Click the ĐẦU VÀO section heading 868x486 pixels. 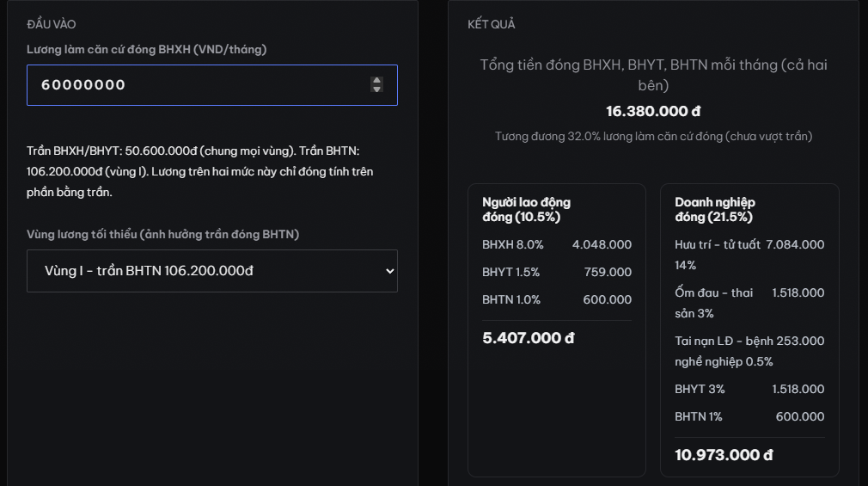tap(52, 24)
